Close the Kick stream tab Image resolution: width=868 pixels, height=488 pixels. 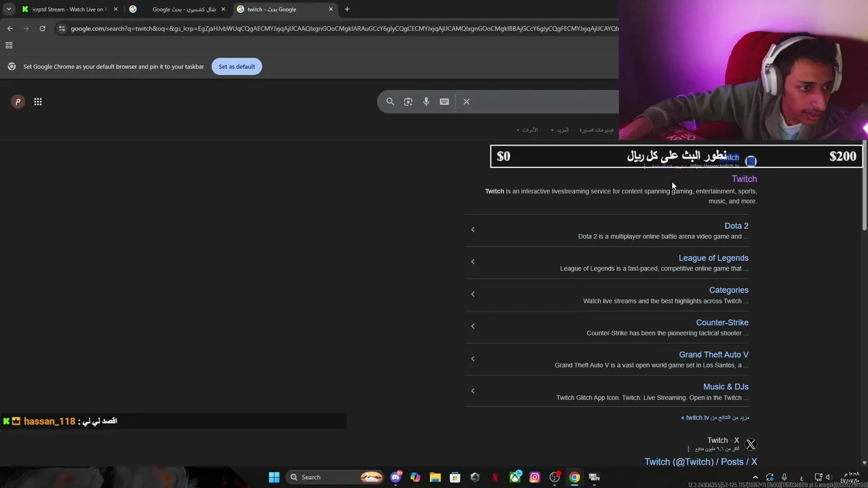pos(115,9)
